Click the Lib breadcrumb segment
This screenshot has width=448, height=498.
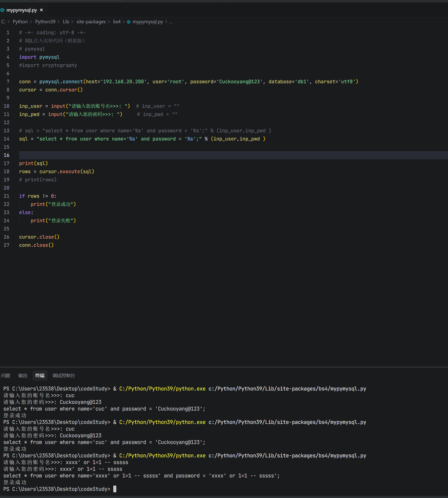pos(66,22)
